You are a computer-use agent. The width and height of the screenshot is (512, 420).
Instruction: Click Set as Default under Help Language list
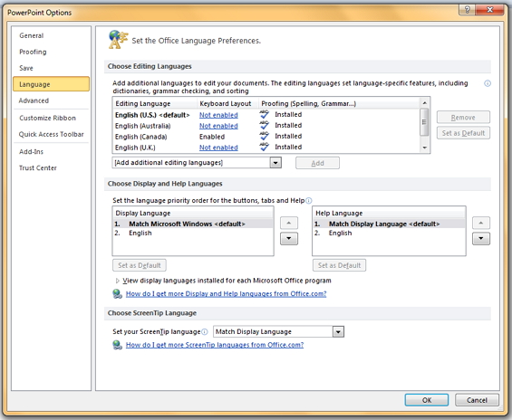pos(339,265)
